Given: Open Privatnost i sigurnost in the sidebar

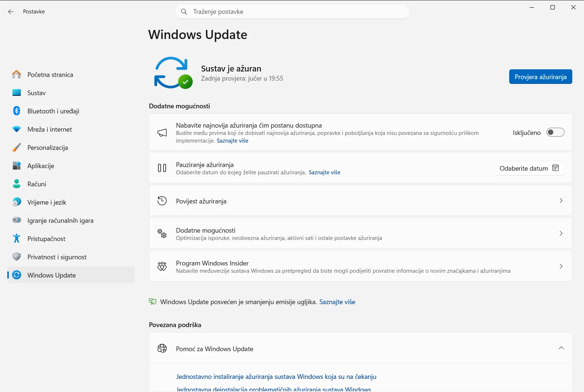Looking at the screenshot, I should (x=71, y=257).
